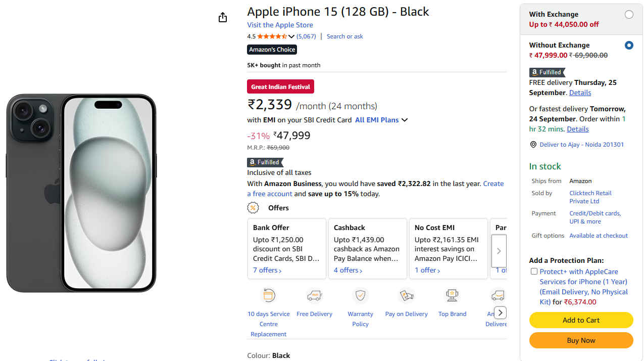Viewport: 644px width, 361px height.
Task: Expand the All EMI Plans dropdown
Action: point(381,120)
